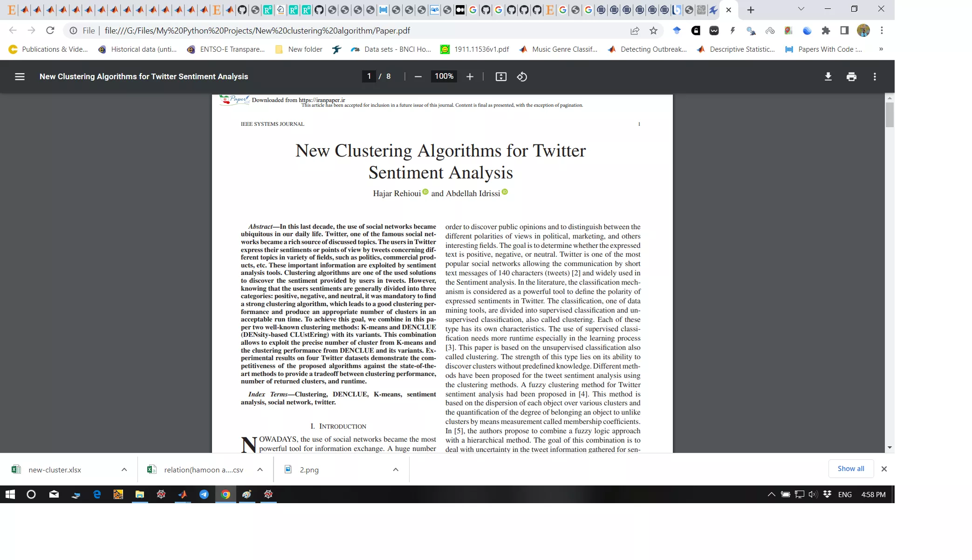This screenshot has height=560, width=972.
Task: Open the Chrome profile avatar
Action: point(863,30)
